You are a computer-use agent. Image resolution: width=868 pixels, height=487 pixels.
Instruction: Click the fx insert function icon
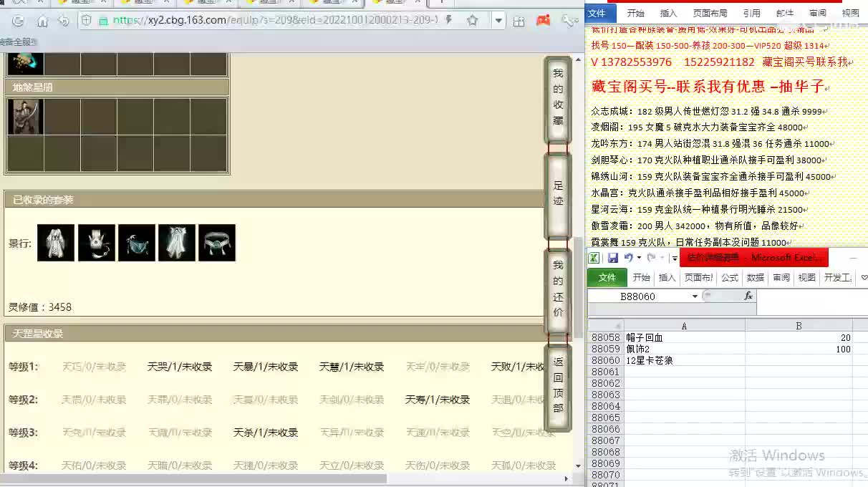[748, 296]
